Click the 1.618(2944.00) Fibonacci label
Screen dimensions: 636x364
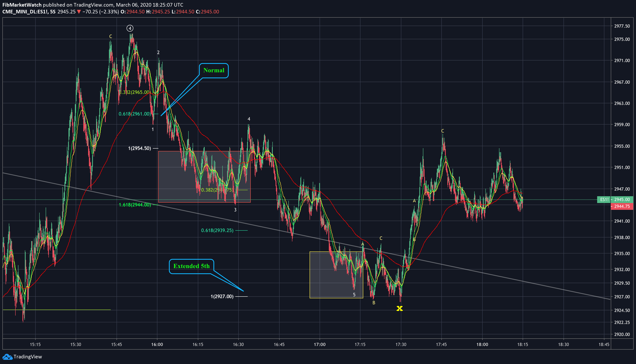[135, 205]
